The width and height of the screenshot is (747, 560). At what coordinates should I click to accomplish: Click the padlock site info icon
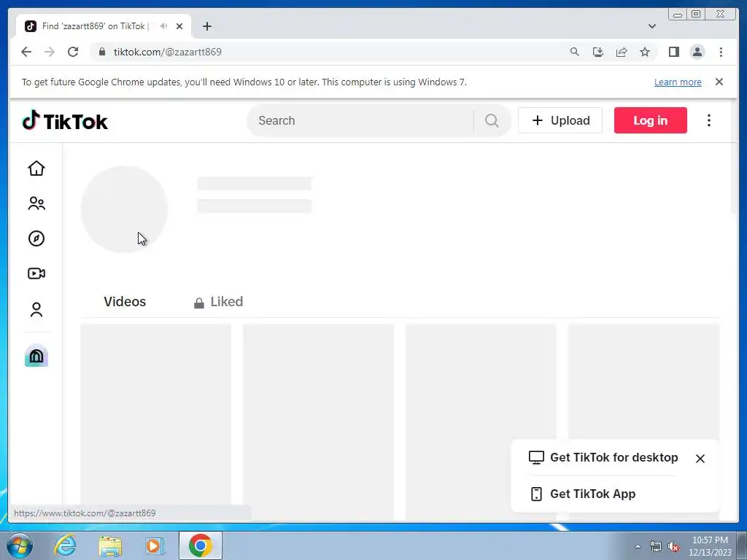[x=102, y=52]
